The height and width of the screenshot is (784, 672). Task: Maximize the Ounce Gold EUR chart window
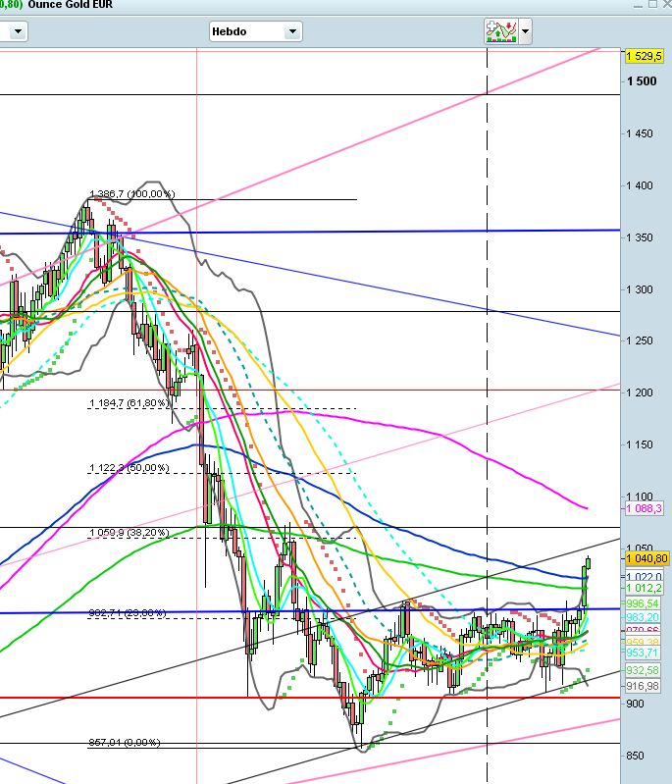652,5
